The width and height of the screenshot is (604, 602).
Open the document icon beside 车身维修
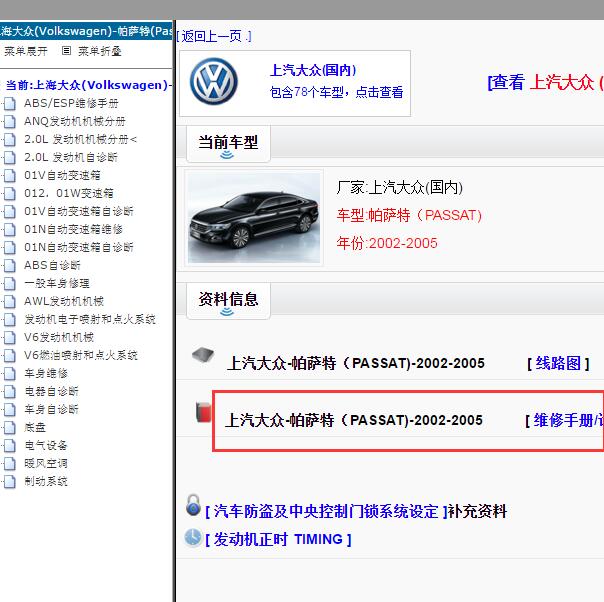10,374
